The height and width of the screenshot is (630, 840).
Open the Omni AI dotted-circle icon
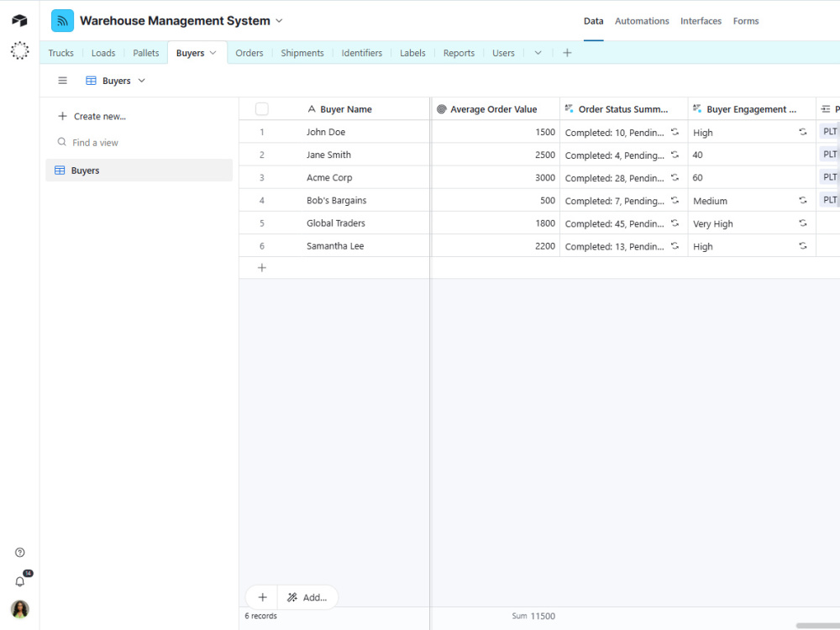pos(19,50)
